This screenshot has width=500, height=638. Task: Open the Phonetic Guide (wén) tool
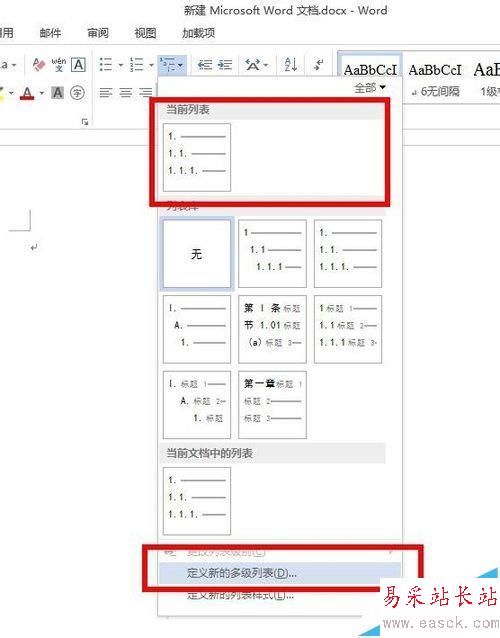pyautogui.click(x=59, y=65)
